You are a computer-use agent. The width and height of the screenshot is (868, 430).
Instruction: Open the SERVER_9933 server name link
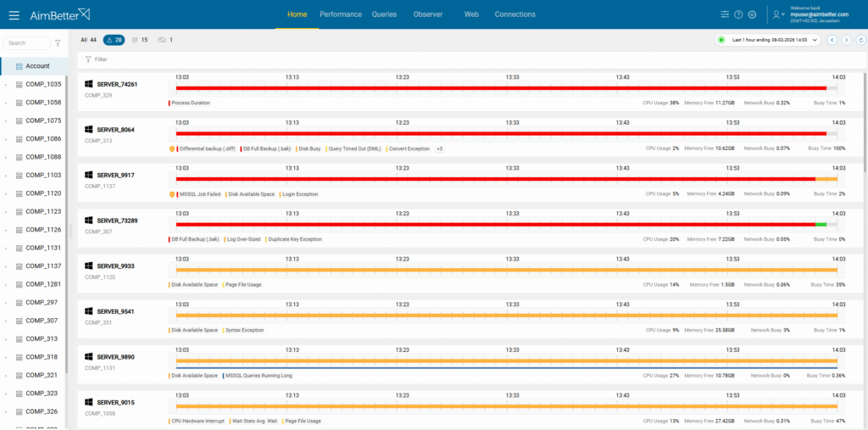[115, 265]
